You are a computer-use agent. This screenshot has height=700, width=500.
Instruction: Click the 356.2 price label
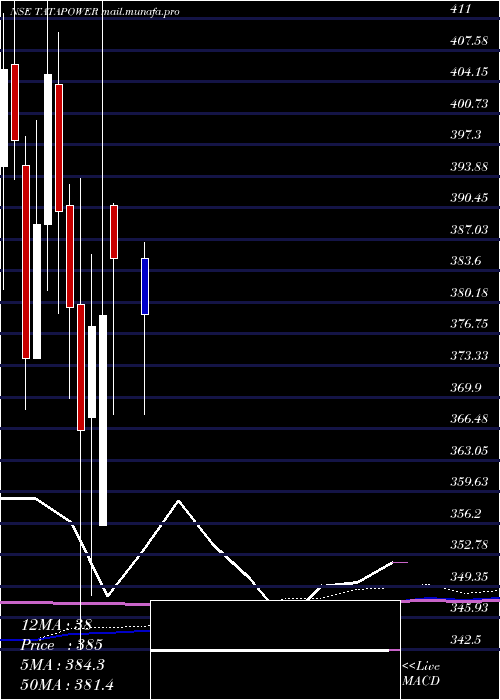click(x=464, y=513)
